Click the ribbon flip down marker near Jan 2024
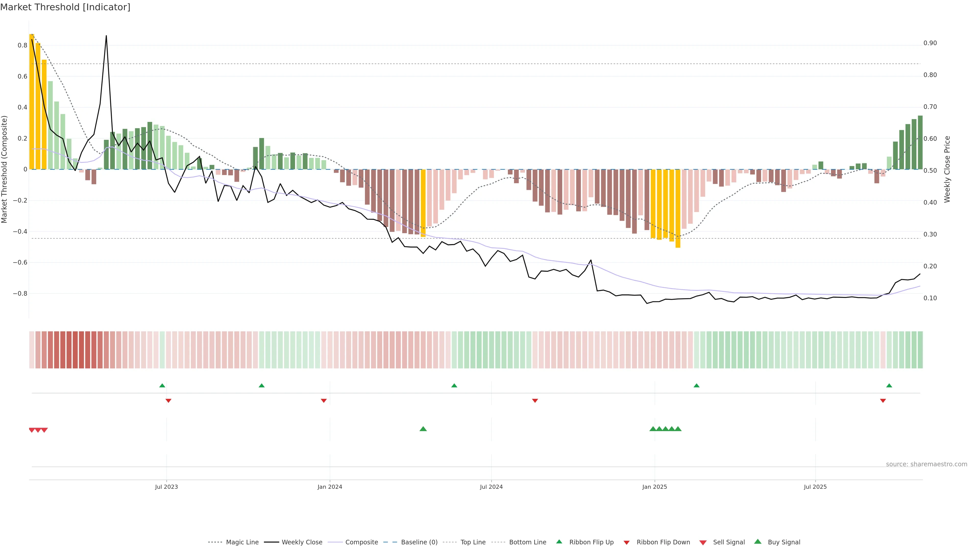 pyautogui.click(x=324, y=400)
